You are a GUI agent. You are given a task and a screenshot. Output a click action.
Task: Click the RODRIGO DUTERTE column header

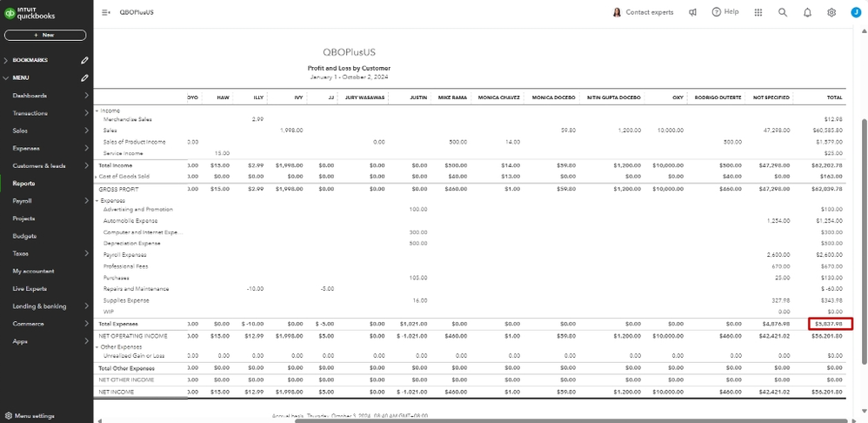click(717, 97)
